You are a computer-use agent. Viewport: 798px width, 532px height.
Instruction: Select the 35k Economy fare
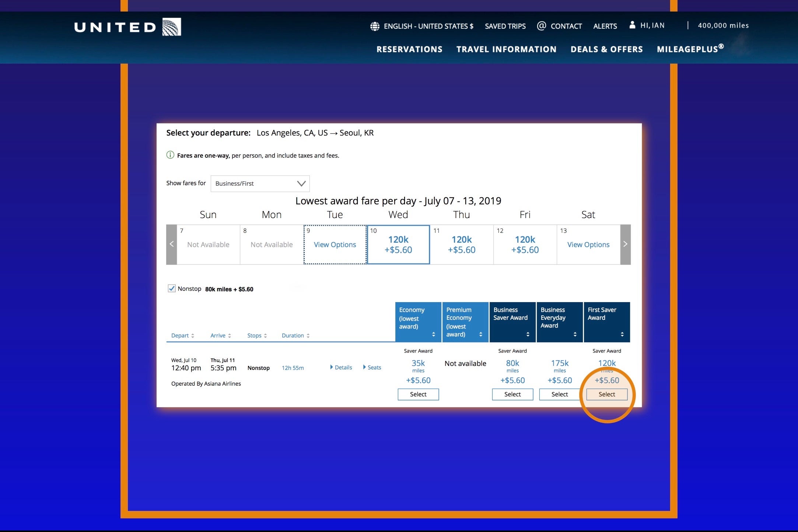click(x=418, y=394)
